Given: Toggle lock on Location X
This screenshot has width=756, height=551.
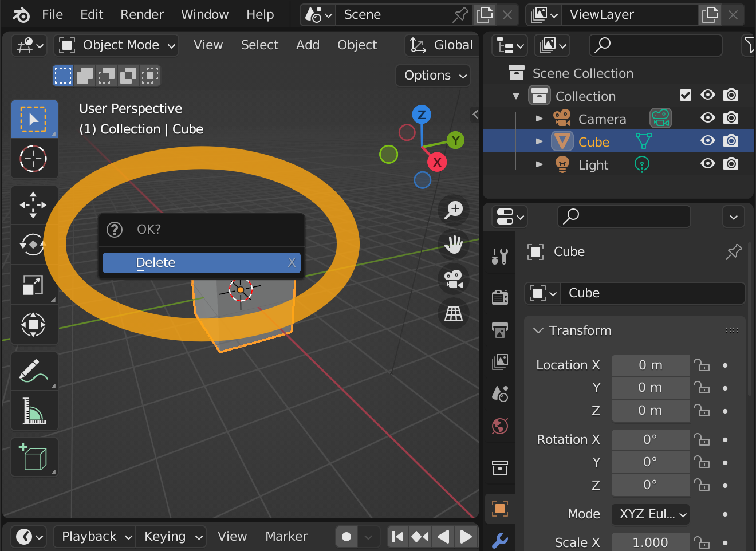Looking at the screenshot, I should coord(702,365).
